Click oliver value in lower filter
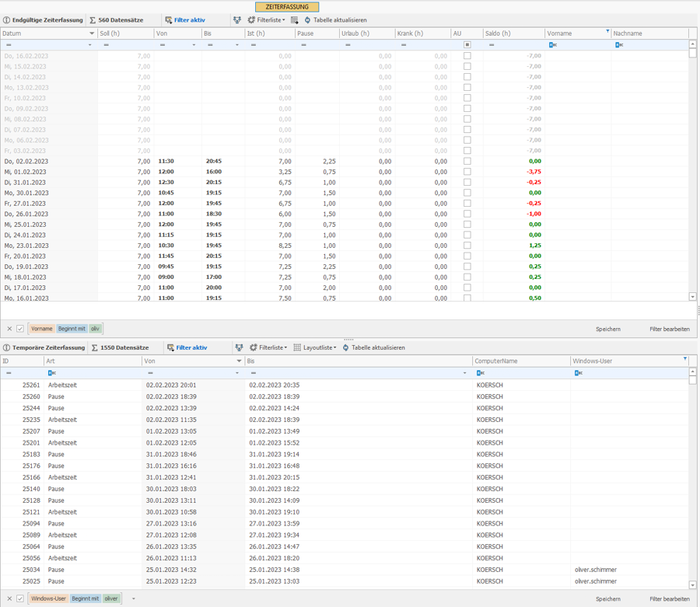This screenshot has height=607, width=700. point(111,598)
